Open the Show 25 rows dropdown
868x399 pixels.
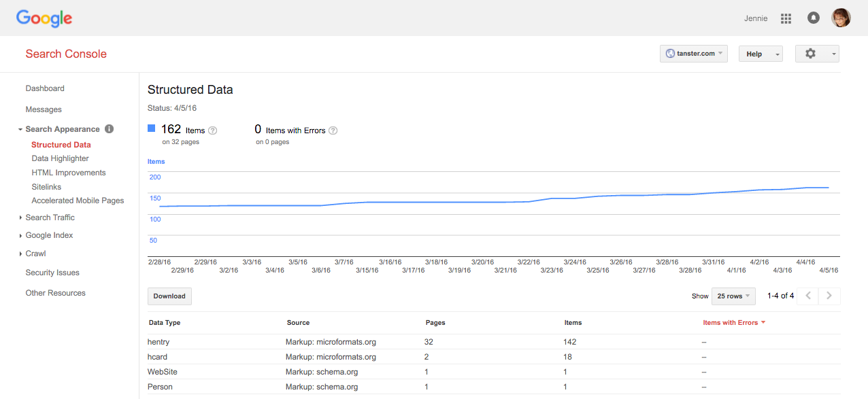[x=733, y=296]
